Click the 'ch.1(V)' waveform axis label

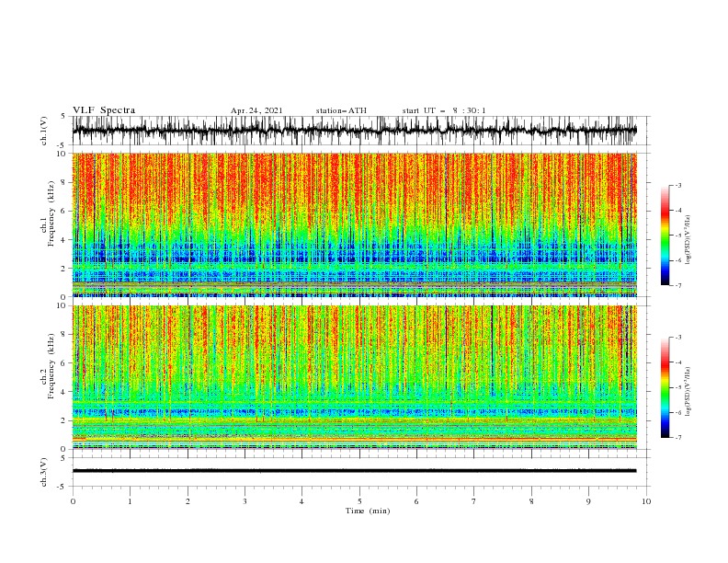(44, 130)
